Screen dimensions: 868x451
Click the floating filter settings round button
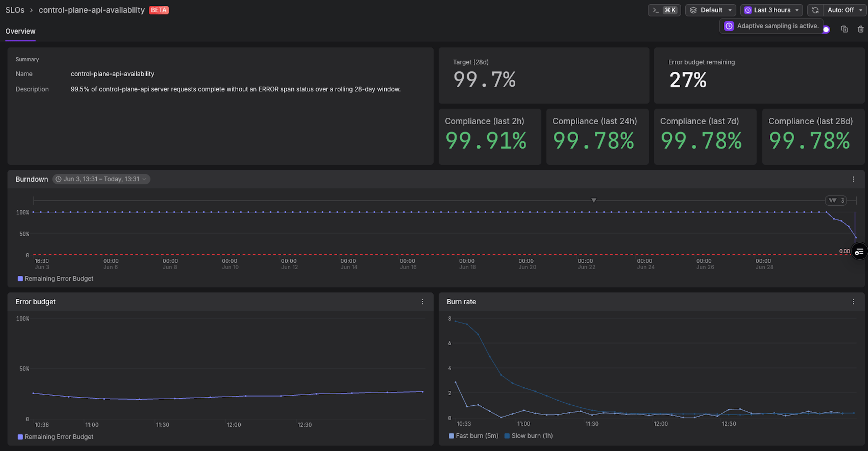(859, 251)
